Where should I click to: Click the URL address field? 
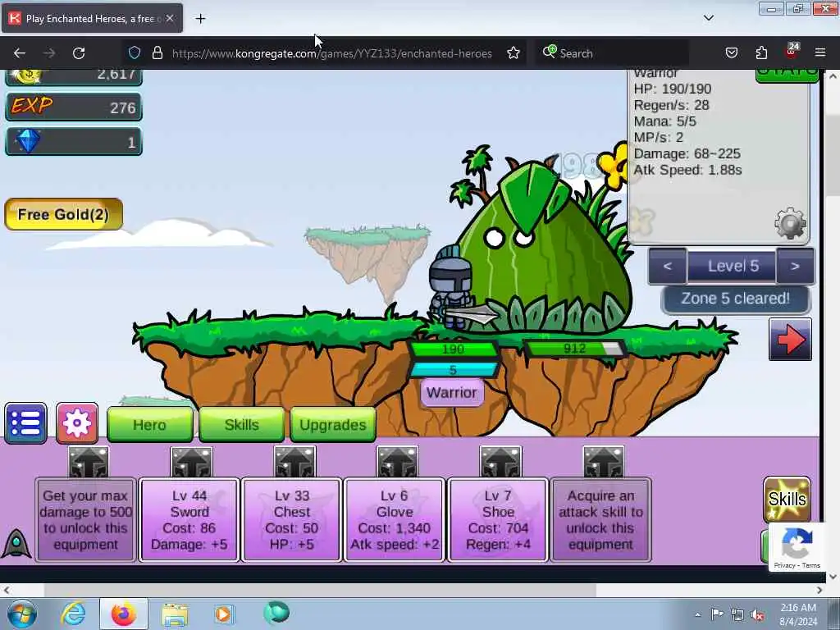coord(331,53)
